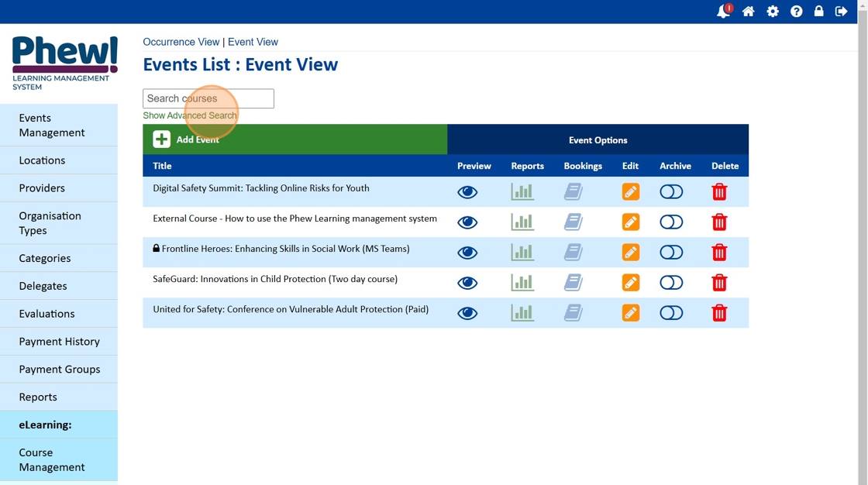The width and height of the screenshot is (868, 485).
Task: Toggle archive for Frontline Heroes event
Action: (671, 252)
